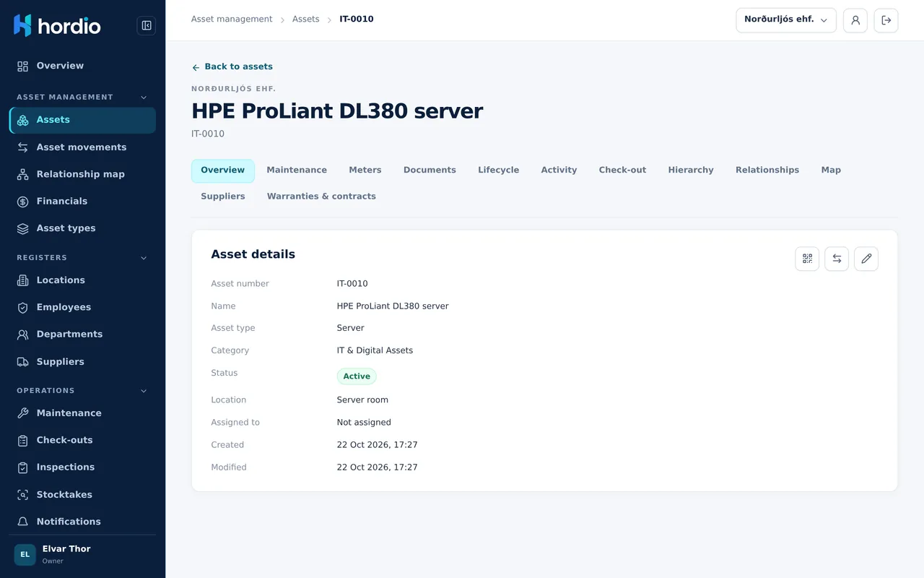Open the Employees register

[x=82, y=307]
